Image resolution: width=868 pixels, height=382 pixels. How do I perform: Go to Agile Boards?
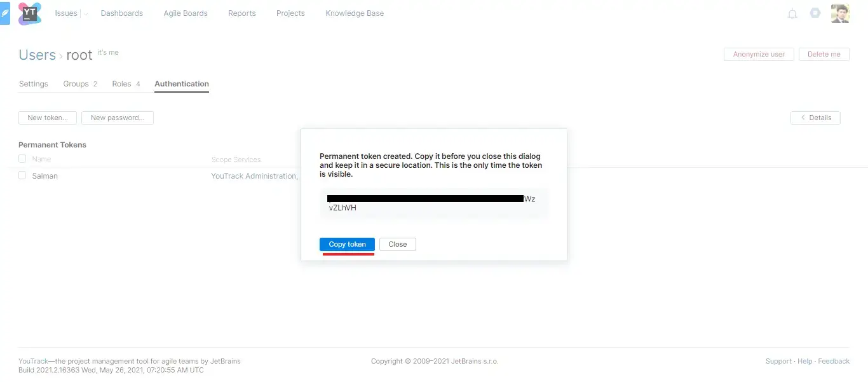click(186, 13)
